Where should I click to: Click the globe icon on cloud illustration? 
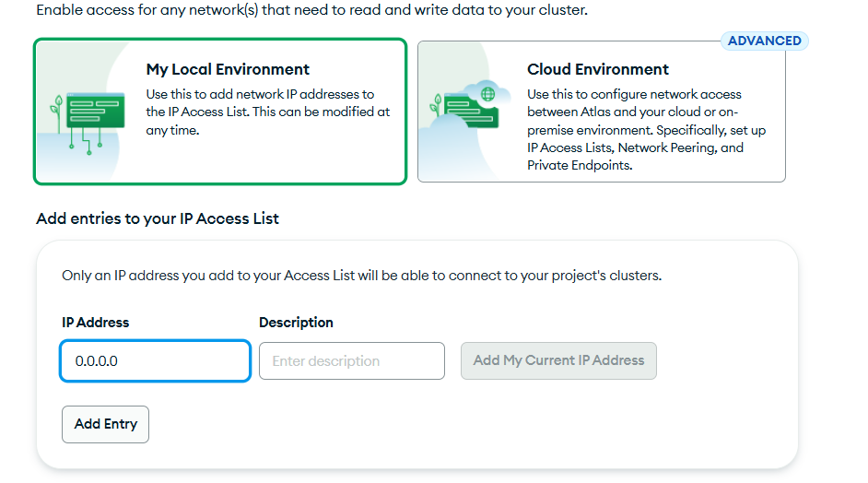click(487, 94)
